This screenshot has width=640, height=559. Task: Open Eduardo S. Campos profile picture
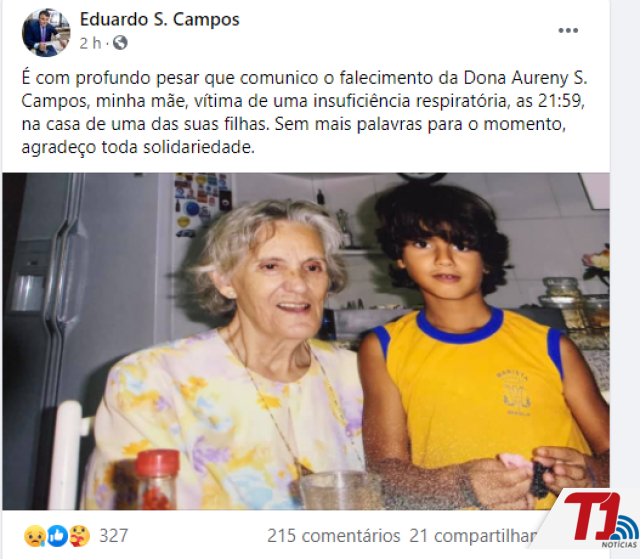click(x=46, y=32)
